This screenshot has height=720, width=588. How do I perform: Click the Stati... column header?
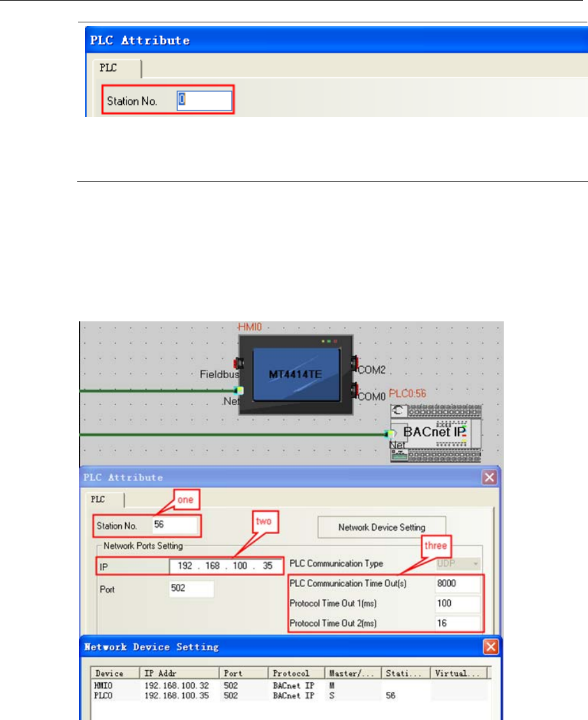406,673
